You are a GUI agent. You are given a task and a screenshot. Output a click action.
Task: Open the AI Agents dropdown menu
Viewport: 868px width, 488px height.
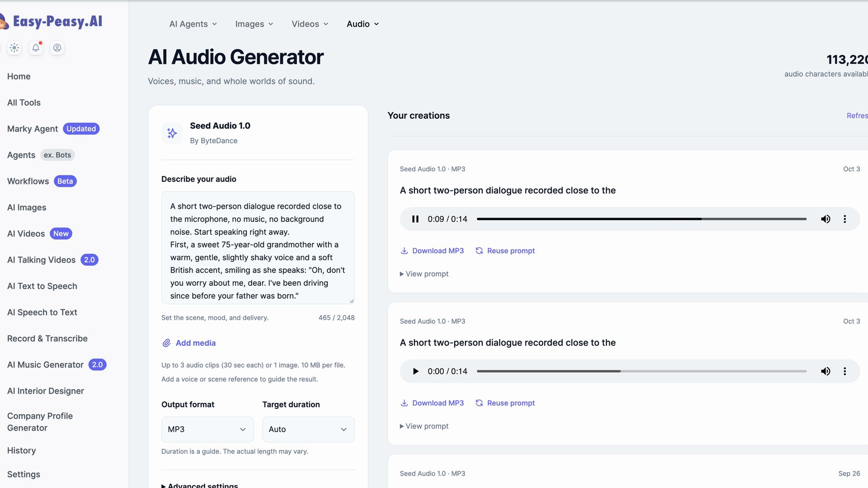[x=193, y=24]
